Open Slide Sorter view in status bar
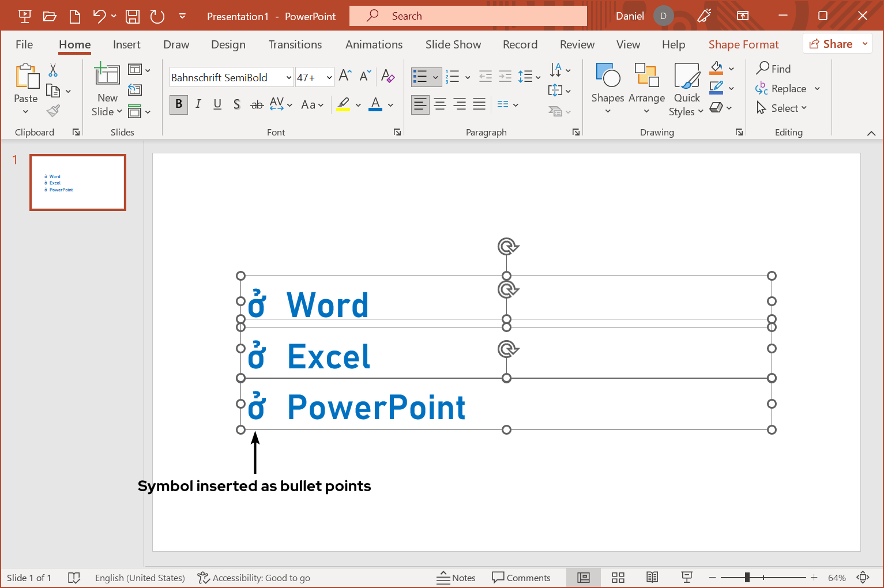Image resolution: width=884 pixels, height=588 pixels. 618,578
